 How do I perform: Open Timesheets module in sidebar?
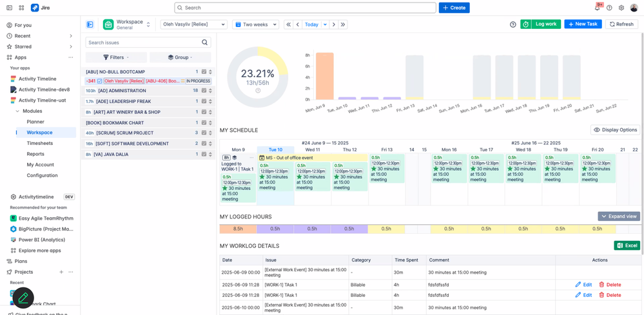[39, 143]
